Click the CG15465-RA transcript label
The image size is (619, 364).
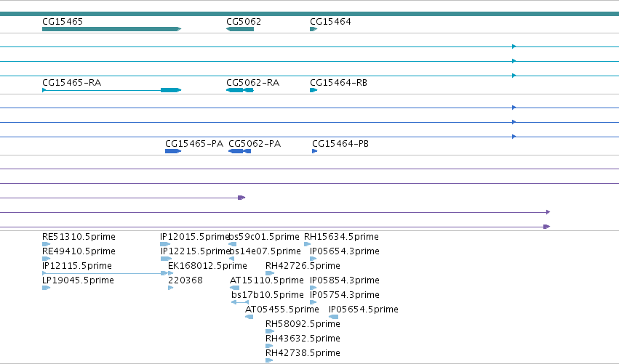click(x=71, y=82)
